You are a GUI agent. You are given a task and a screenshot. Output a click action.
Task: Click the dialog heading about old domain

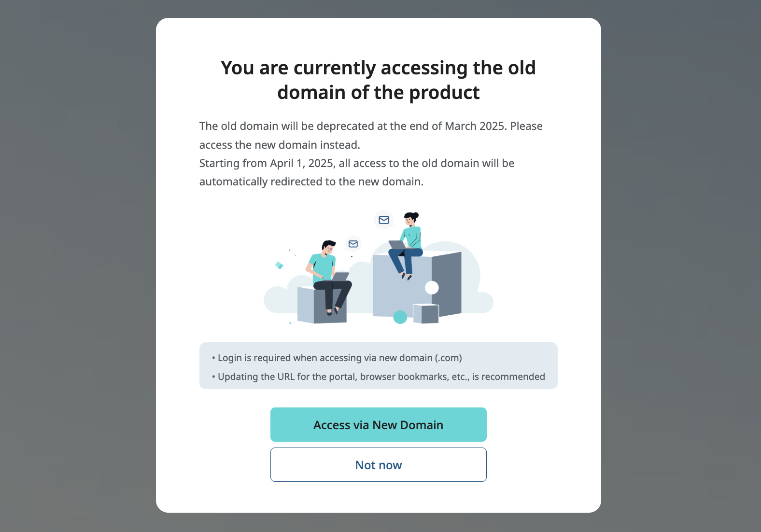click(379, 80)
